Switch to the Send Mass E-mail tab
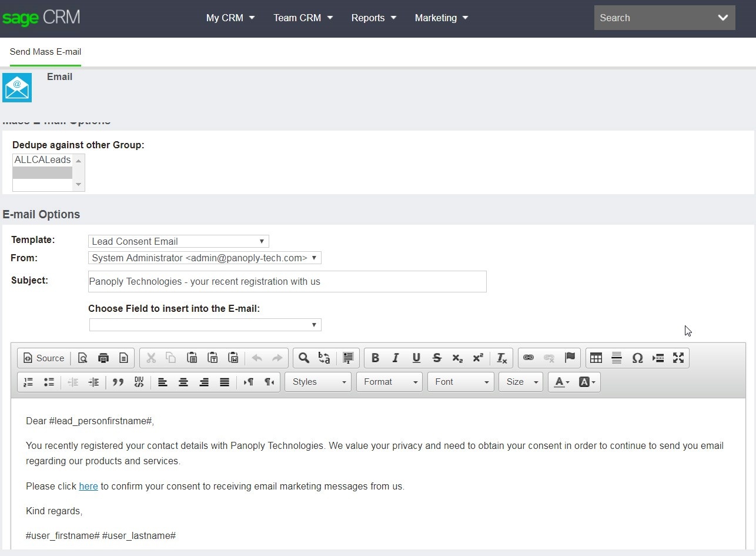This screenshot has width=756, height=556. (45, 52)
